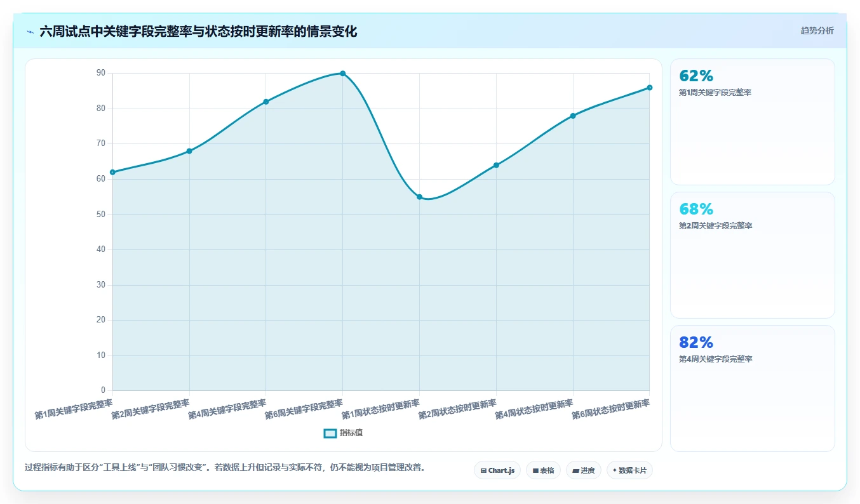Click the 趋势分析 label in the header

(x=817, y=30)
